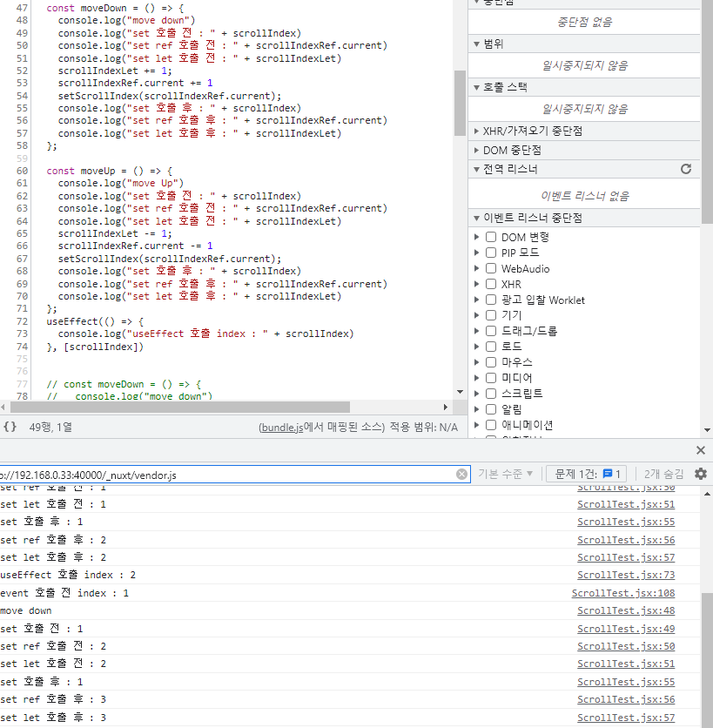Click line number 52 in the gutter

[x=22, y=71]
